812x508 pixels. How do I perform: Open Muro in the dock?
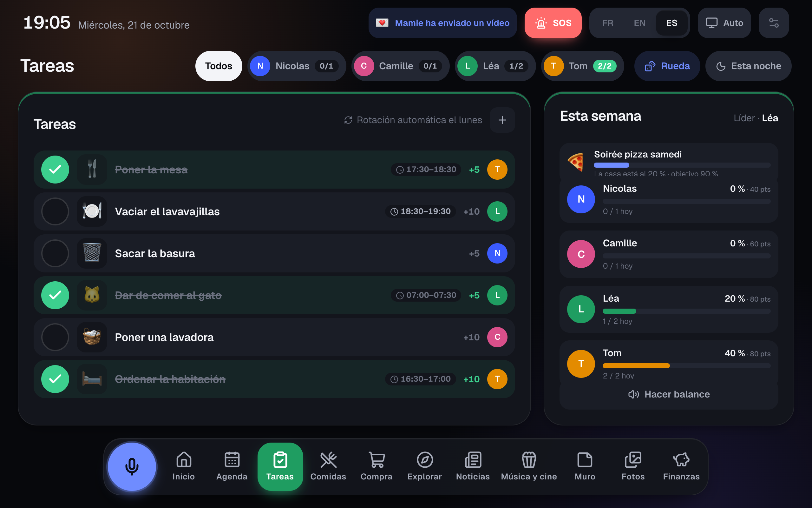pyautogui.click(x=585, y=466)
